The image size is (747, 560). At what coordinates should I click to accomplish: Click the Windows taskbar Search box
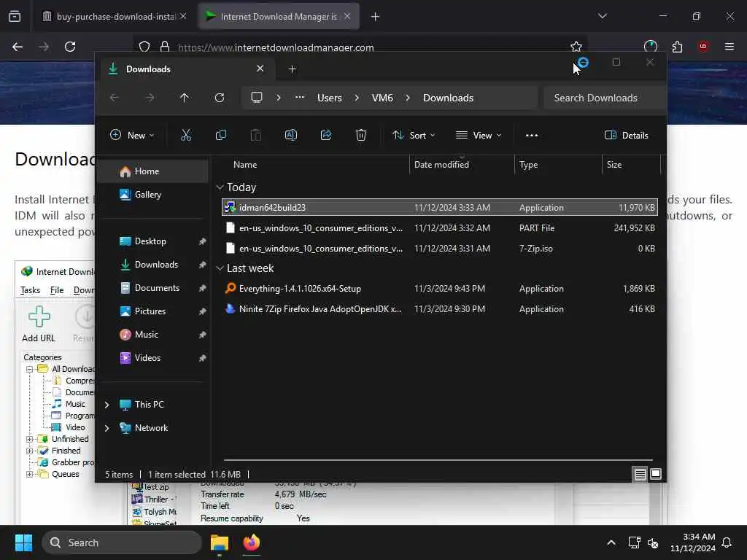tap(122, 542)
